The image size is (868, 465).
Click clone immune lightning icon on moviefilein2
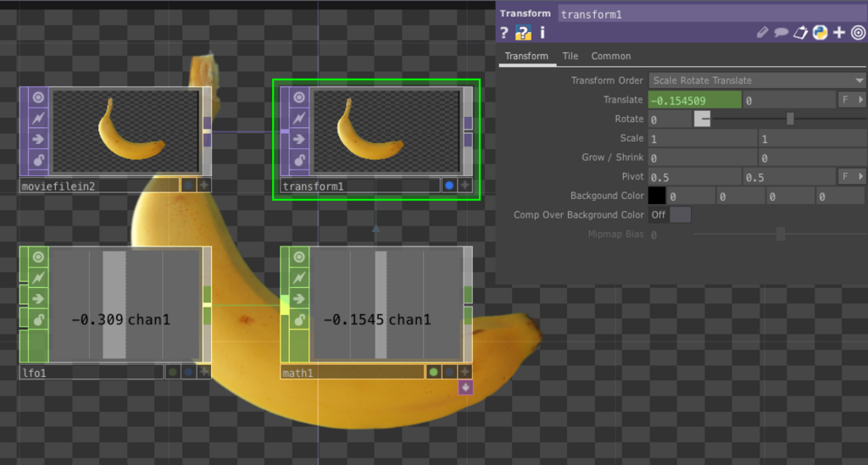point(38,119)
